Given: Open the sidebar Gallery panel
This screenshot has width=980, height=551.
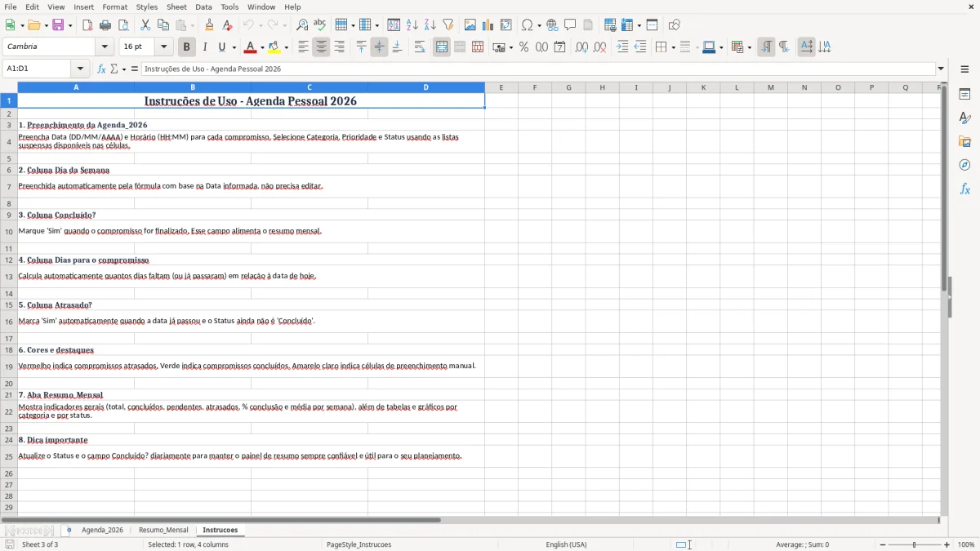Looking at the screenshot, I should point(964,141).
